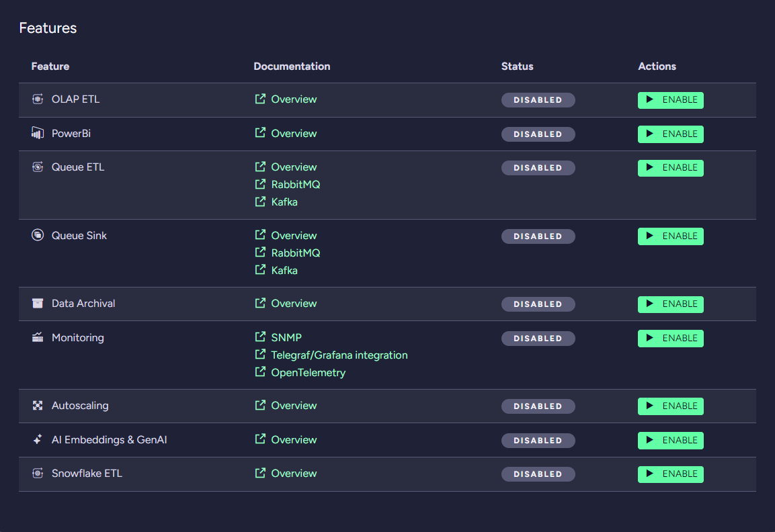Open the OpenTelemetry documentation link
Image resolution: width=775 pixels, height=532 pixels.
tap(308, 372)
